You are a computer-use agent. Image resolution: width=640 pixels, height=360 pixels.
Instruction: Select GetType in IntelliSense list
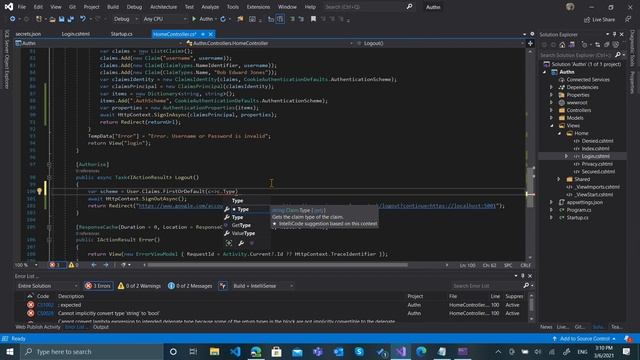241,225
